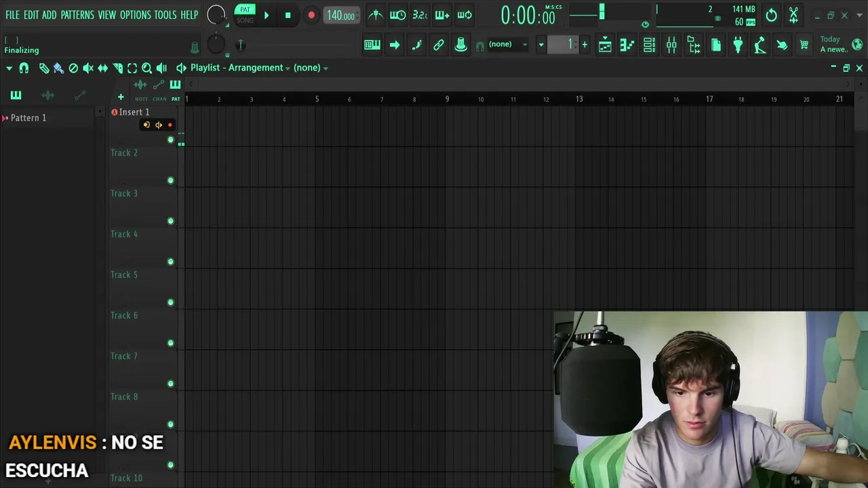Select the Paint brush tool
This screenshot has height=488, width=868.
click(58, 68)
